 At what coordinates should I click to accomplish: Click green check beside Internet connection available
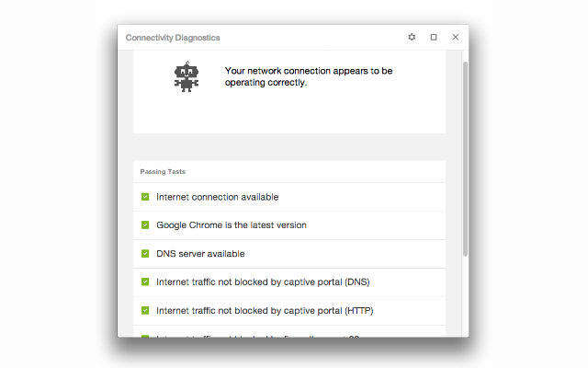(145, 197)
